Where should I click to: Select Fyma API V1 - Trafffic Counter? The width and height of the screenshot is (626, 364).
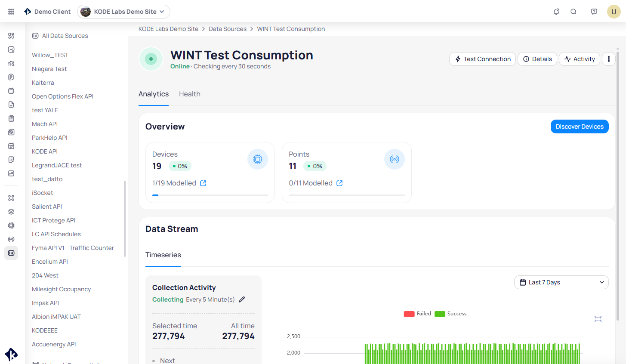coord(73,248)
